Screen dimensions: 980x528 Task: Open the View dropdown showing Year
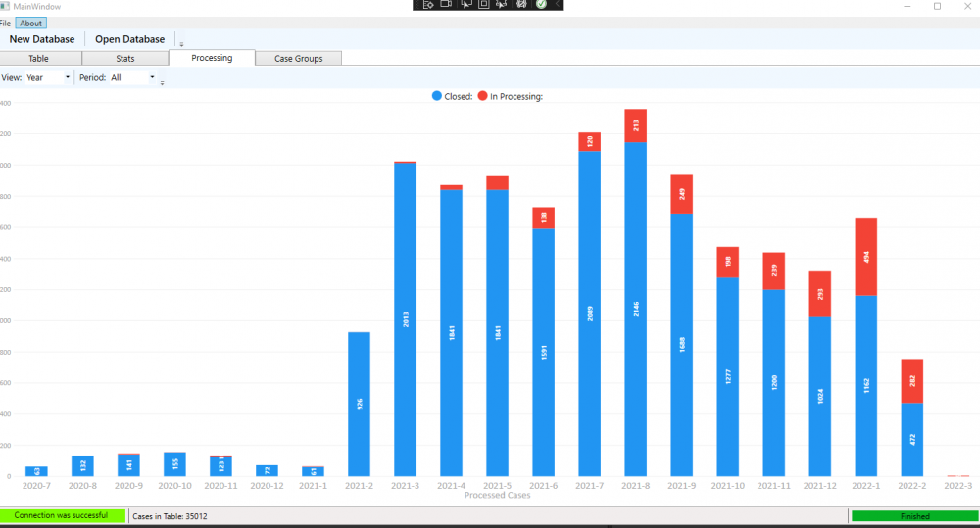coord(49,77)
